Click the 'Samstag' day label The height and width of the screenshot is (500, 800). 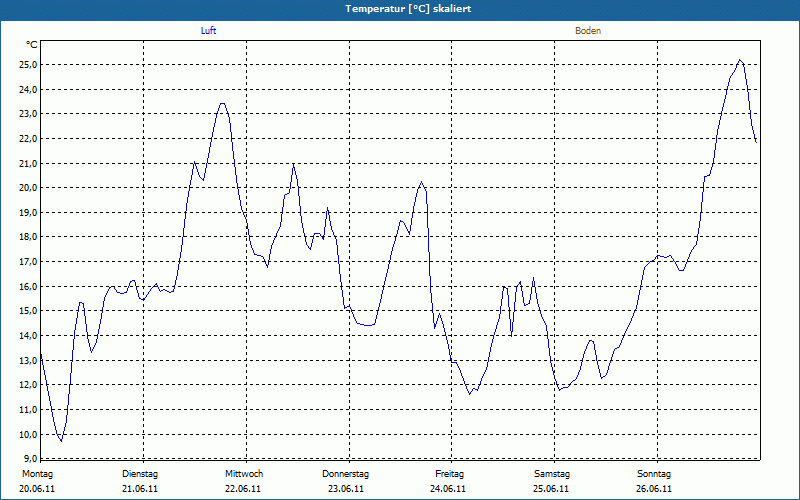tap(552, 474)
